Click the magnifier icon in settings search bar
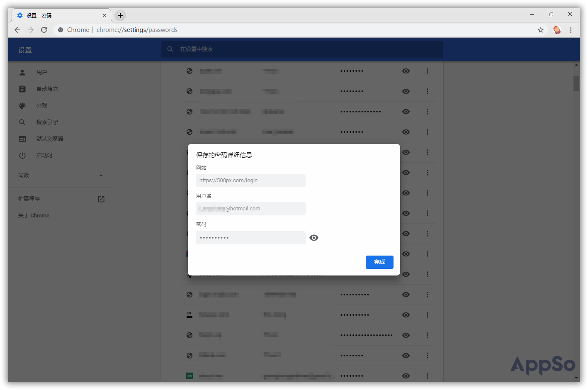The image size is (588, 390). coord(170,49)
